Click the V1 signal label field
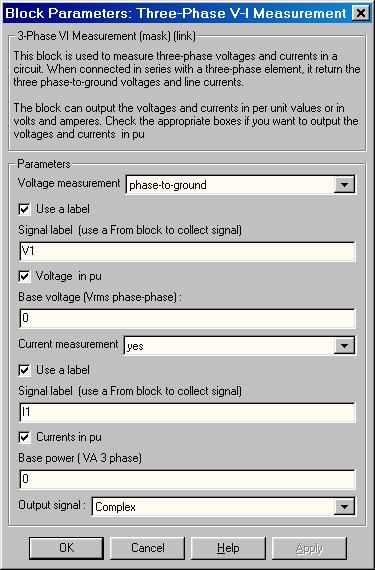Image resolution: width=375 pixels, height=570 pixels. tap(187, 251)
